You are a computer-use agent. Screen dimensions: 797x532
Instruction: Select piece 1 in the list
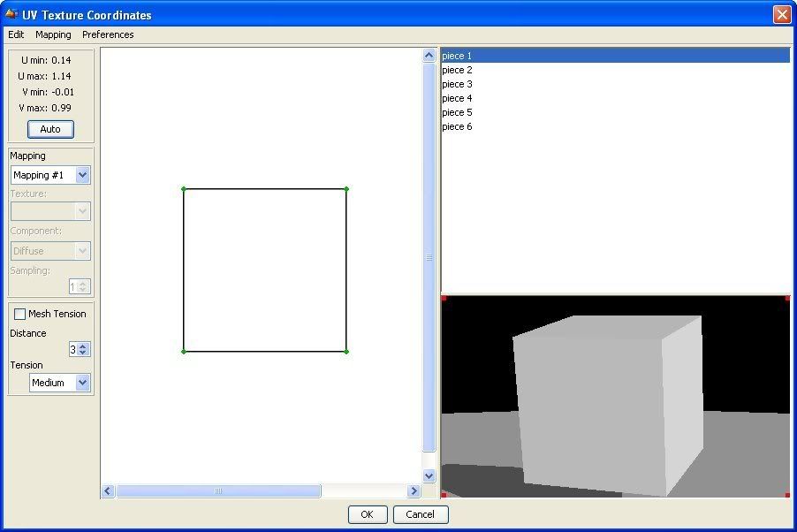(615, 56)
